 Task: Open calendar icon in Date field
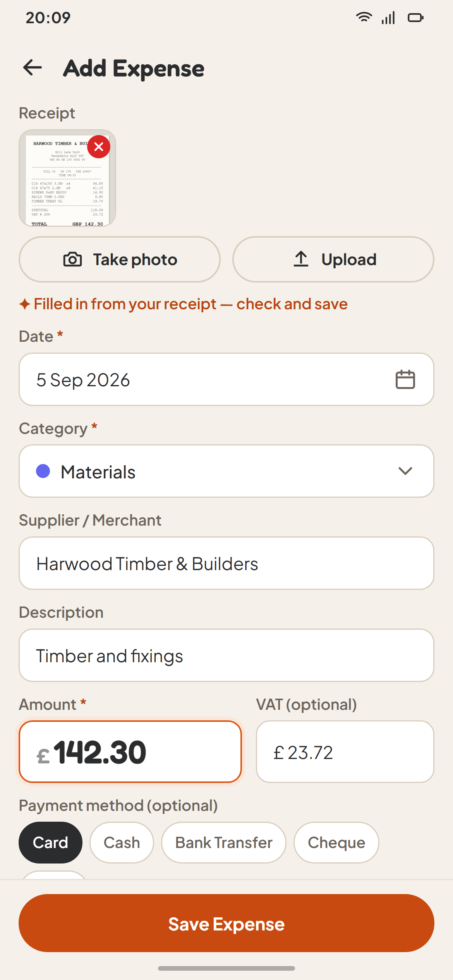[x=405, y=379]
